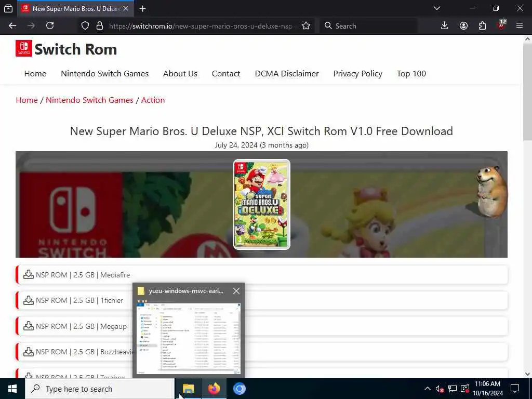Bookmark this page with the star icon
This screenshot has width=532, height=399.
[306, 26]
